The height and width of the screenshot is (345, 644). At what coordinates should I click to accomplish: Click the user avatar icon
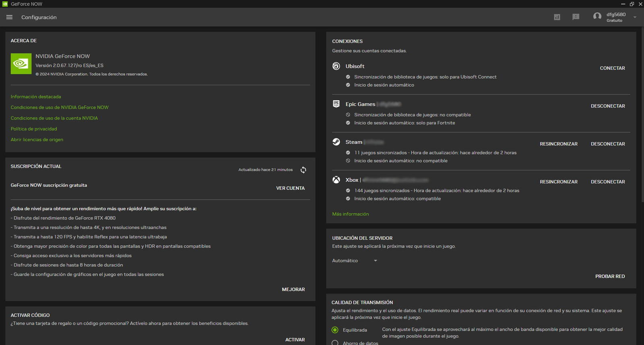coord(597,17)
